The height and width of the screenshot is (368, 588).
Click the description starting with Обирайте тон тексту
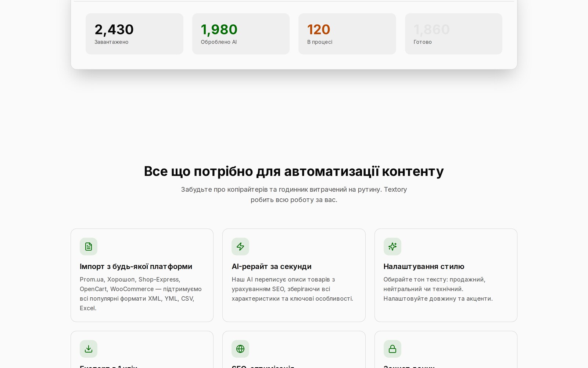point(438,289)
